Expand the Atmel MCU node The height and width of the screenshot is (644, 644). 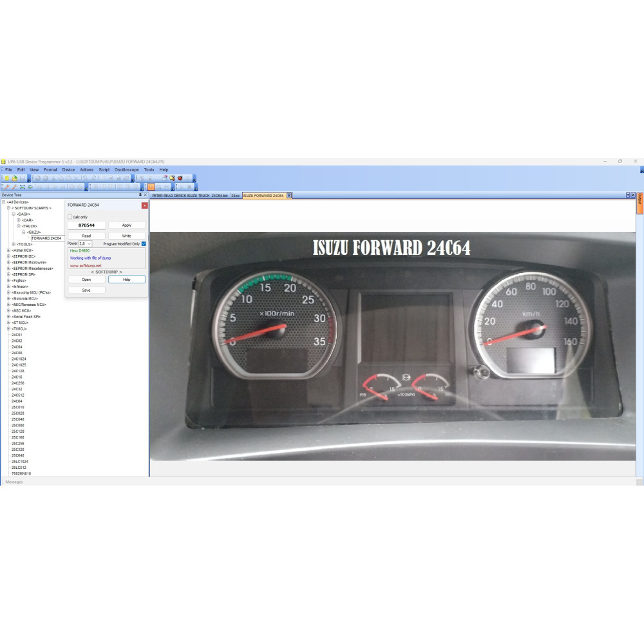coord(8,250)
